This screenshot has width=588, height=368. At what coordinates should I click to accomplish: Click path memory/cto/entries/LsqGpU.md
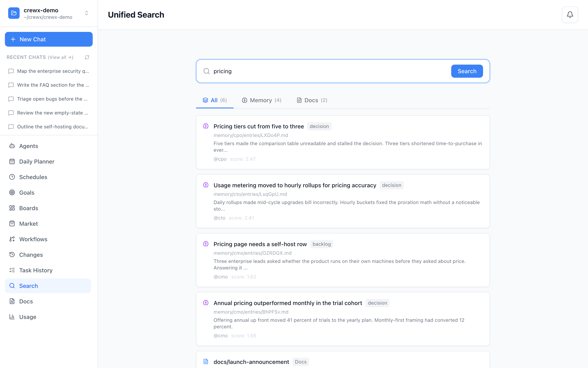click(250, 194)
